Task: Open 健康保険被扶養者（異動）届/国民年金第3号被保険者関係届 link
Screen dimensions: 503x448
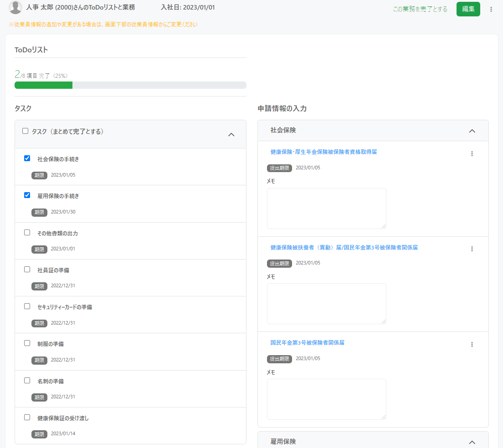Action: pyautogui.click(x=344, y=247)
